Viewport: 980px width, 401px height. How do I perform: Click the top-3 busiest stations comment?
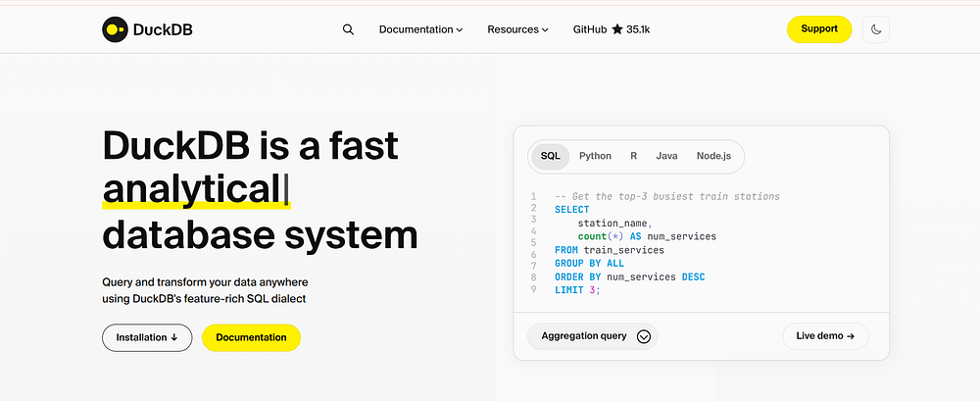(x=666, y=196)
